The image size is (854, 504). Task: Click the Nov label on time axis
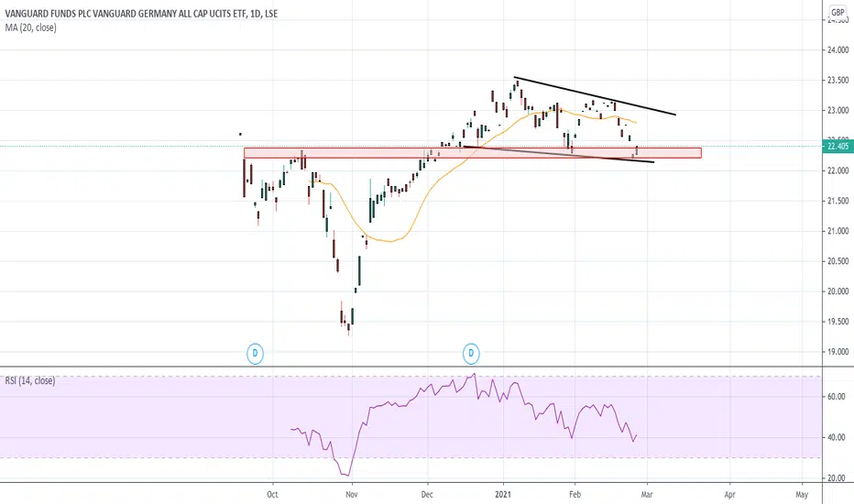coord(352,494)
